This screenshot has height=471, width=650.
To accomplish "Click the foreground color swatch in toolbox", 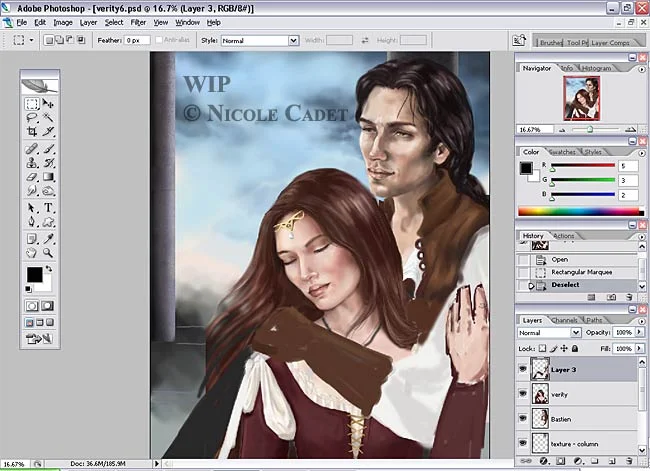I will (34, 274).
